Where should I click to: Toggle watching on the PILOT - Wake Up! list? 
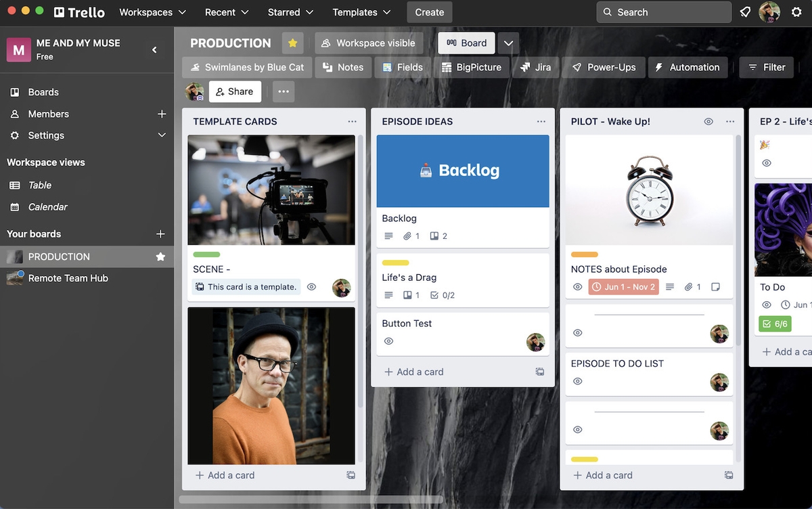point(708,121)
